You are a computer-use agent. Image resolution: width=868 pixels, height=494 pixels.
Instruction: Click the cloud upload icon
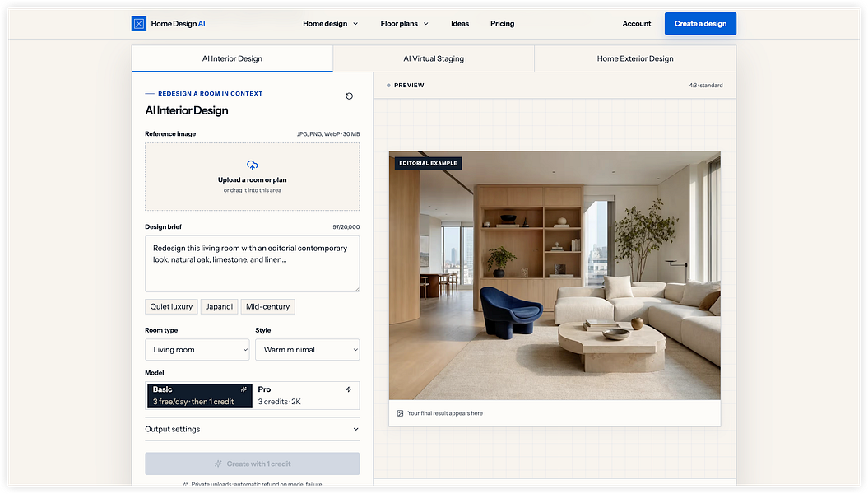tap(253, 165)
